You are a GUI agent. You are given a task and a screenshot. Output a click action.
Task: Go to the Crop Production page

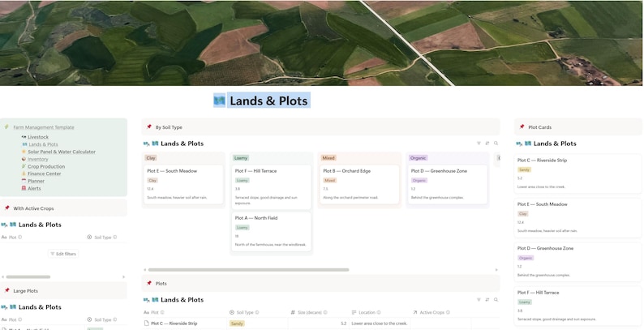[x=46, y=167]
